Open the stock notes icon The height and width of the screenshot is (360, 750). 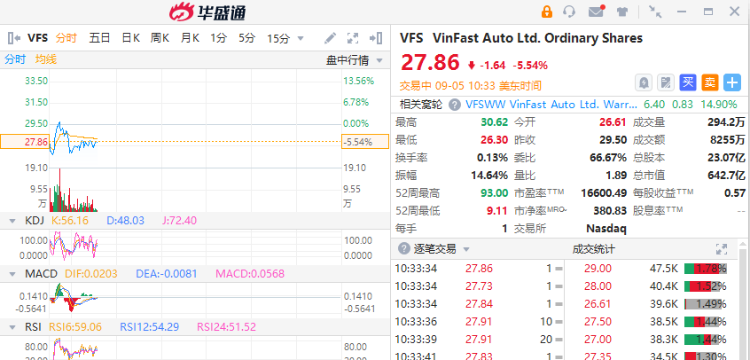pos(665,83)
